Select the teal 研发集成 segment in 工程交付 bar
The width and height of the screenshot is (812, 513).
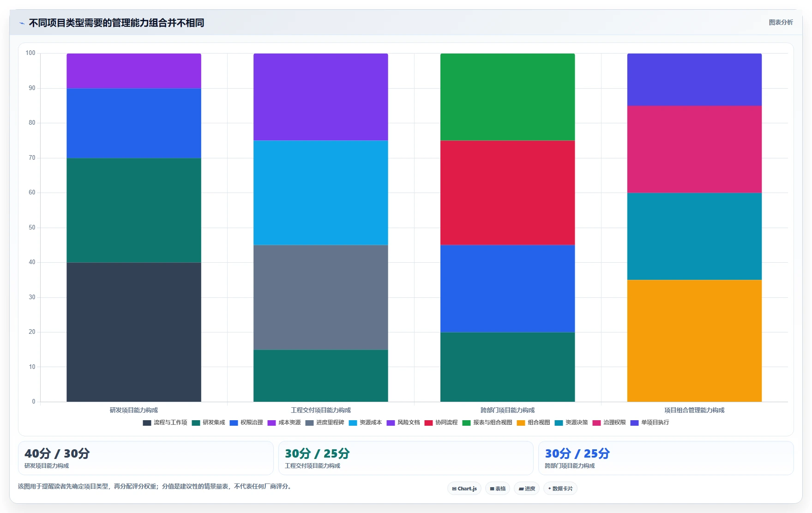321,376
